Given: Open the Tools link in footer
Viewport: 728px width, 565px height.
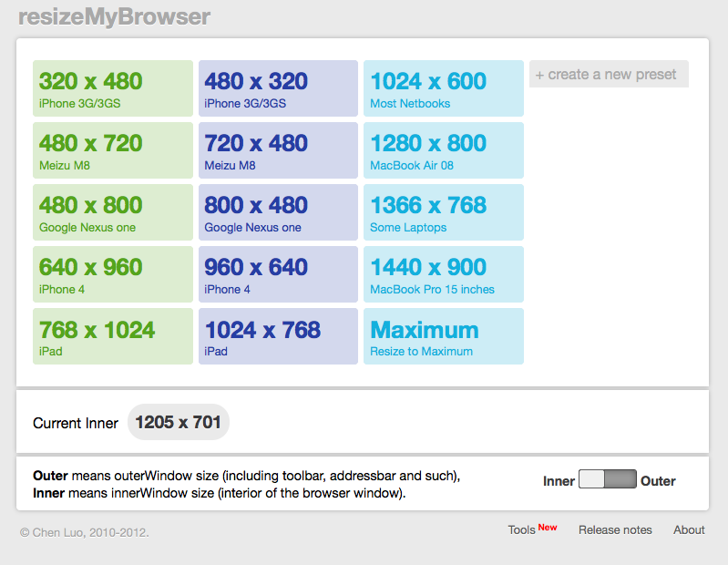Looking at the screenshot, I should point(522,529).
